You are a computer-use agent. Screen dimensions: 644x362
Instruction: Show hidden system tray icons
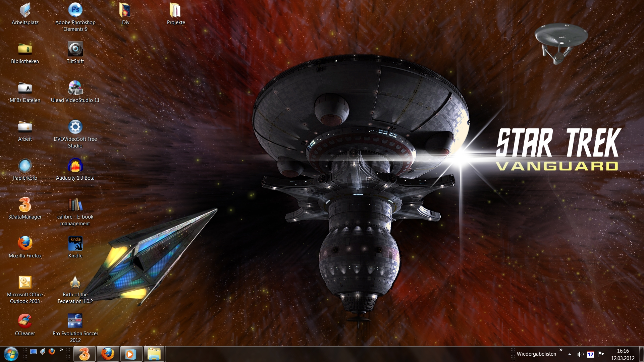click(570, 354)
